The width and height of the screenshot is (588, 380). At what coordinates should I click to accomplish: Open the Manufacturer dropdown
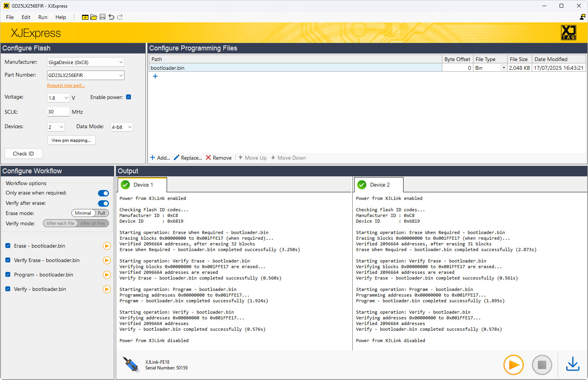coord(85,62)
